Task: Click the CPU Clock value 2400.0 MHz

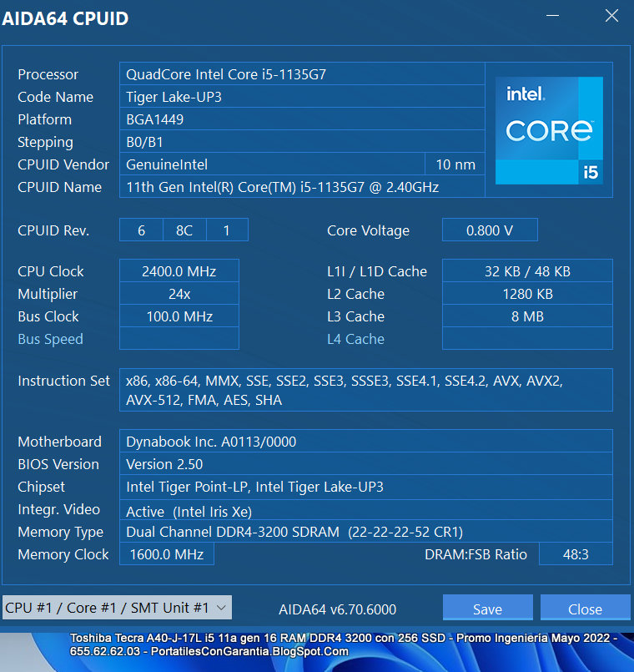Action: [x=179, y=270]
